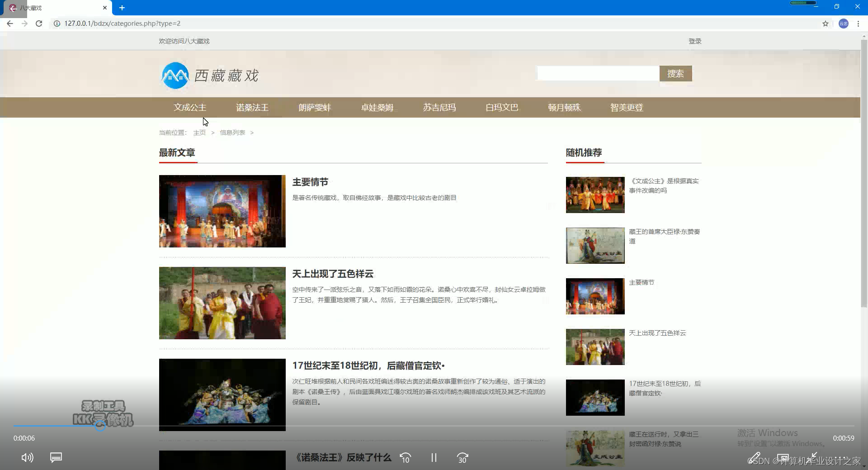Screen dimensions: 868x470
Task: Click the video progress slider handle
Action: 100,425
